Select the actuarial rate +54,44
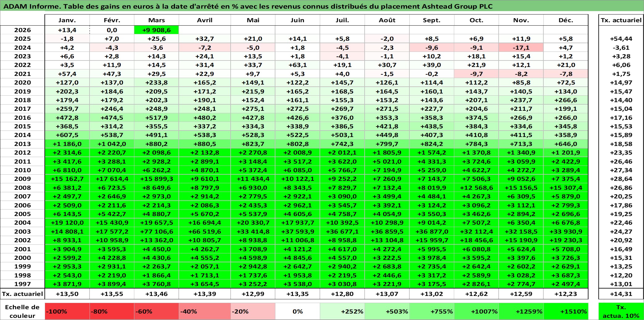This screenshot has width=644, height=320. pyautogui.click(x=621, y=39)
